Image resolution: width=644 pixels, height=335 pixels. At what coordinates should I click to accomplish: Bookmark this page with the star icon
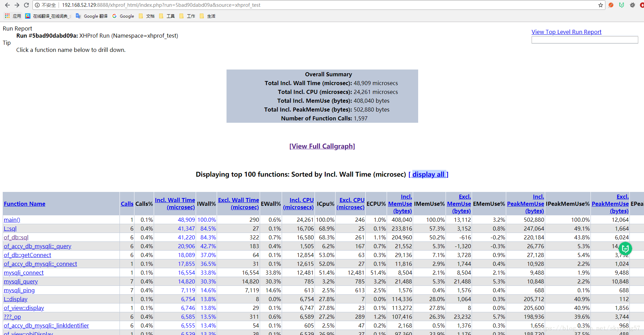tap(601, 5)
